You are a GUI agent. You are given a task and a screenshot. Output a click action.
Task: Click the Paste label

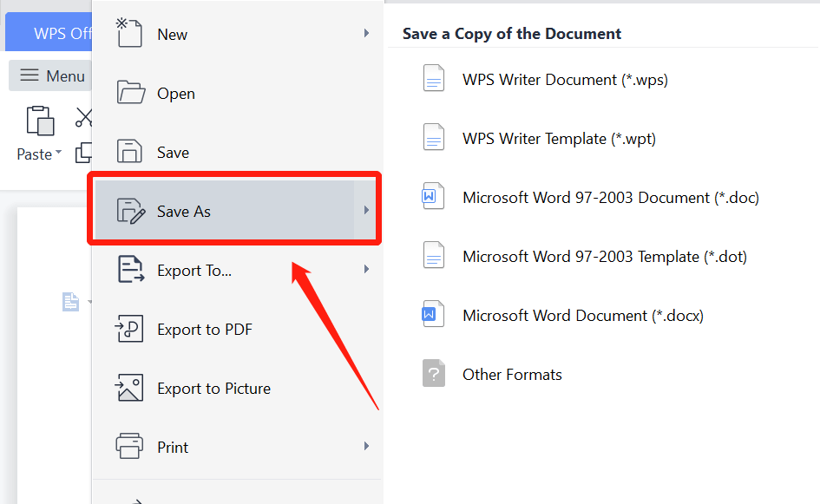35,154
